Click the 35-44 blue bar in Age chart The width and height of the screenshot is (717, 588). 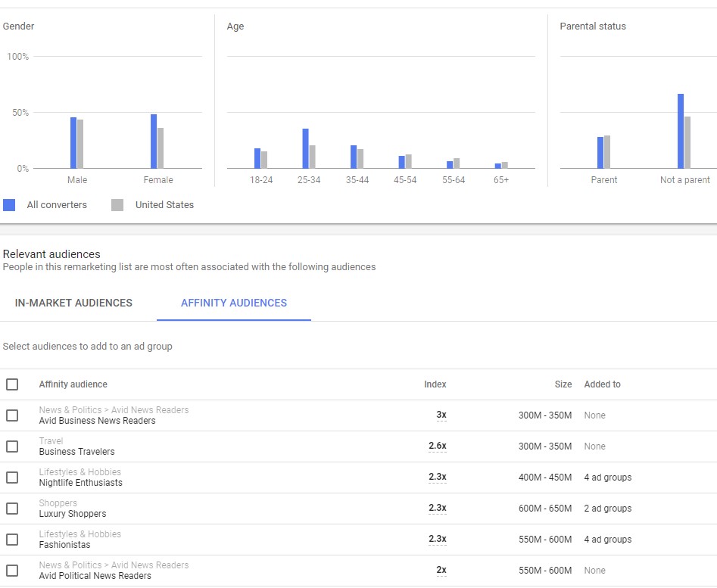coord(354,157)
